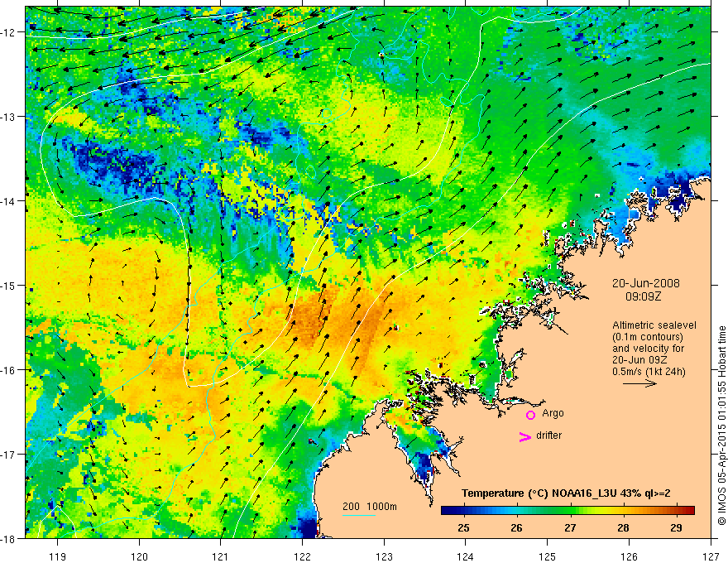
Task: Click the '119' longitude axis label
Action: pos(58,556)
